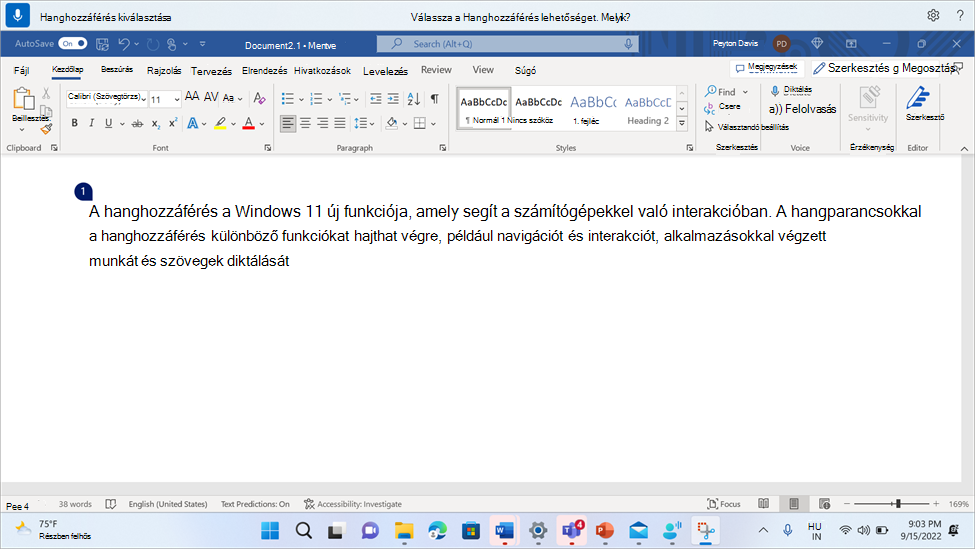This screenshot has width=975, height=549.
Task: Save the document with the save icon
Action: 103,44
